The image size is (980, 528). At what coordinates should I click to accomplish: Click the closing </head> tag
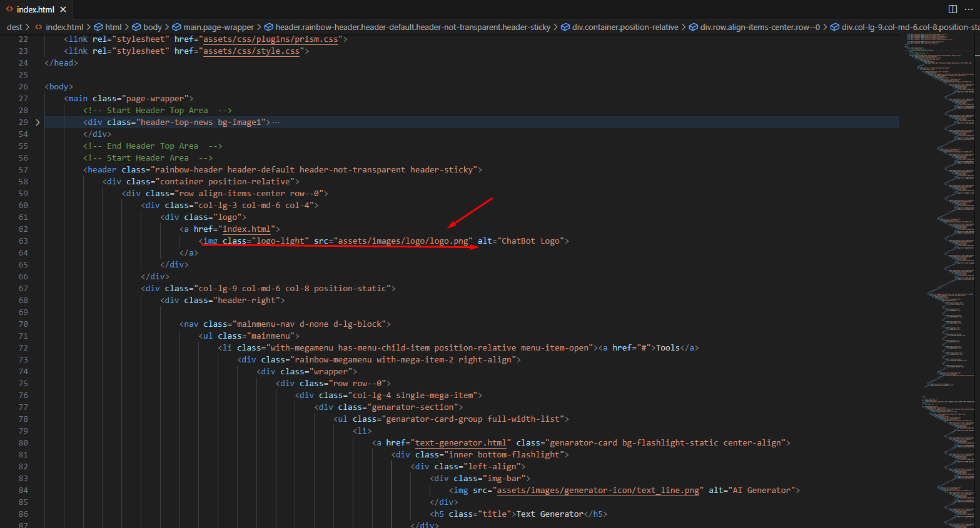point(61,63)
